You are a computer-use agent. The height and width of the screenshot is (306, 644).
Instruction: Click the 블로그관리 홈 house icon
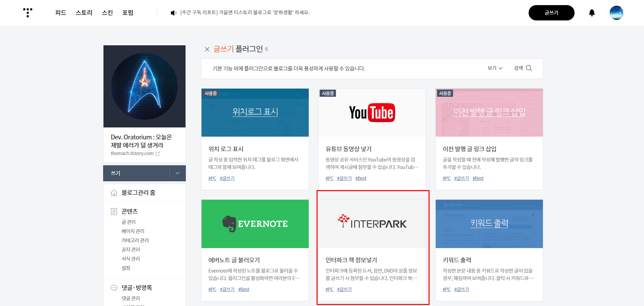point(114,193)
